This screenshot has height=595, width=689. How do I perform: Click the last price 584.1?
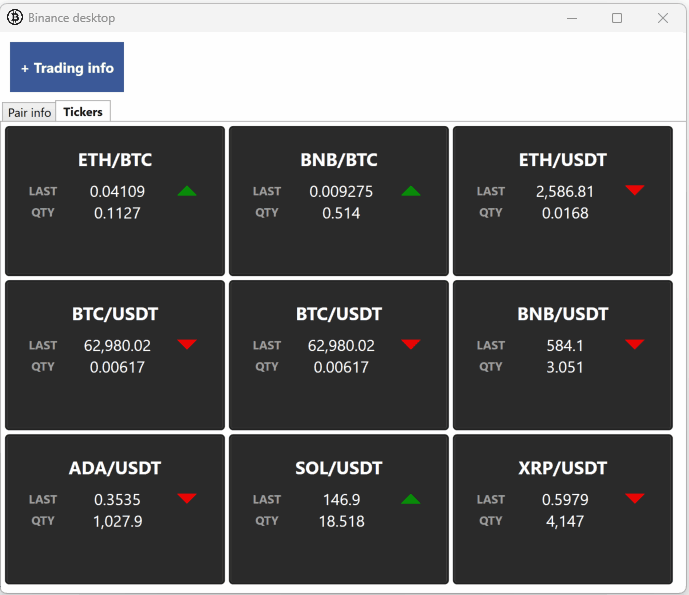[x=565, y=346]
